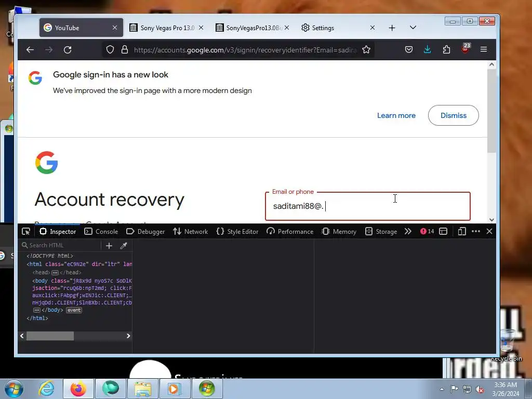
Task: Click the forward navigation arrow
Action: 49,50
